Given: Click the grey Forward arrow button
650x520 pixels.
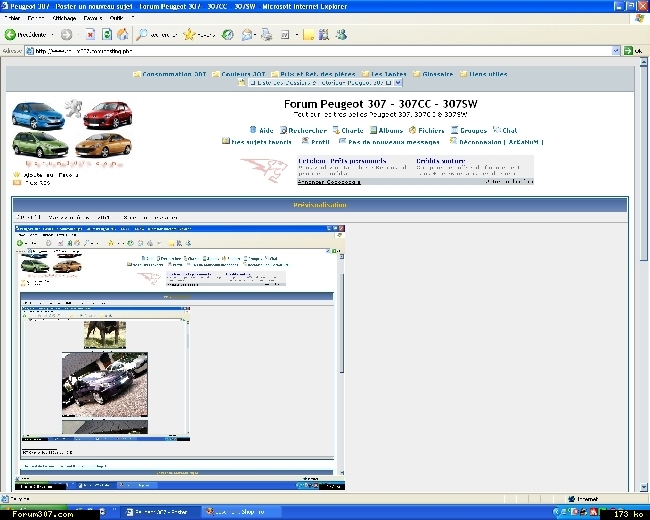Looking at the screenshot, I should click(x=66, y=35).
